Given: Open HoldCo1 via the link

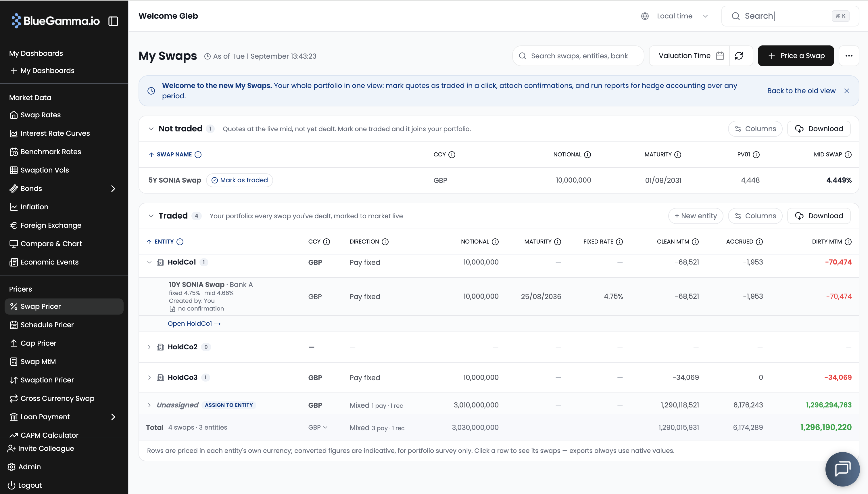Looking at the screenshot, I should [194, 324].
